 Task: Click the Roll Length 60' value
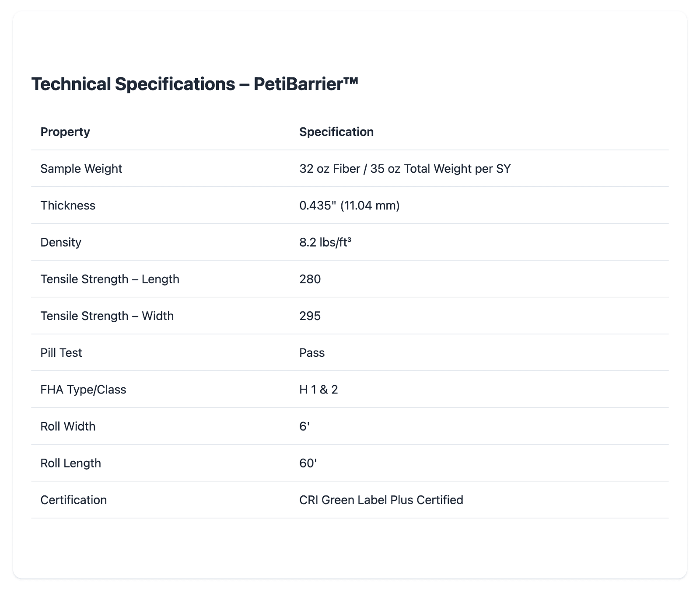[308, 463]
